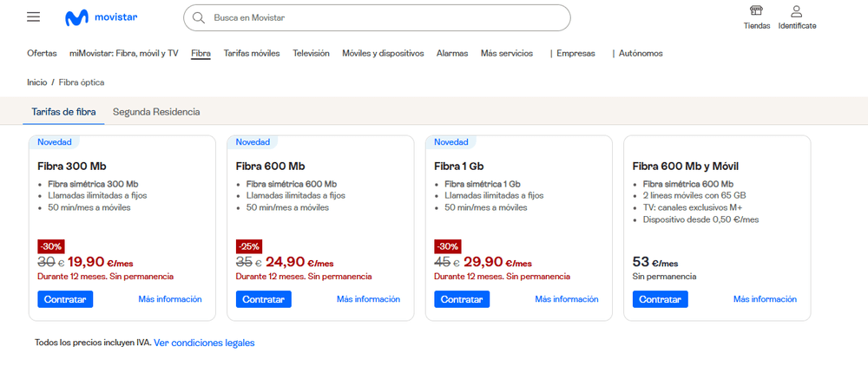Go to the Empresas section
The width and height of the screenshot is (868, 366).
[575, 54]
